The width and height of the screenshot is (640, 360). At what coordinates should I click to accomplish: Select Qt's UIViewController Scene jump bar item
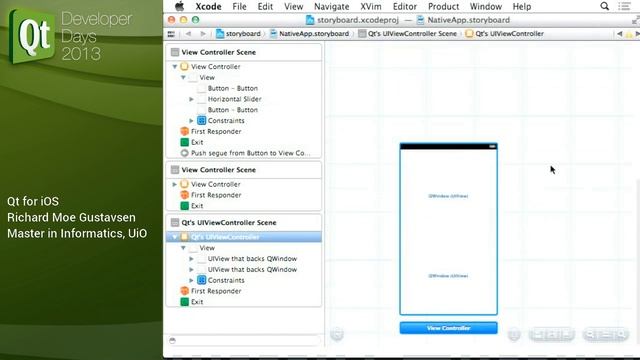click(407, 34)
